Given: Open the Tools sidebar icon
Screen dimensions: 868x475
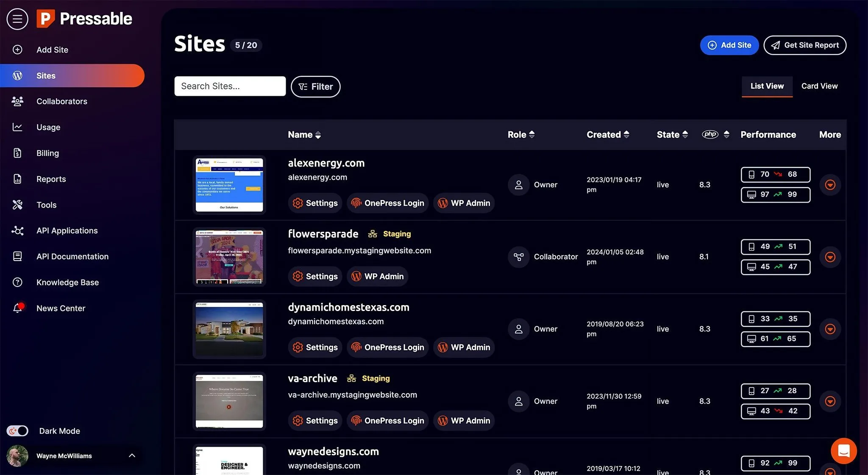Looking at the screenshot, I should coord(17,205).
